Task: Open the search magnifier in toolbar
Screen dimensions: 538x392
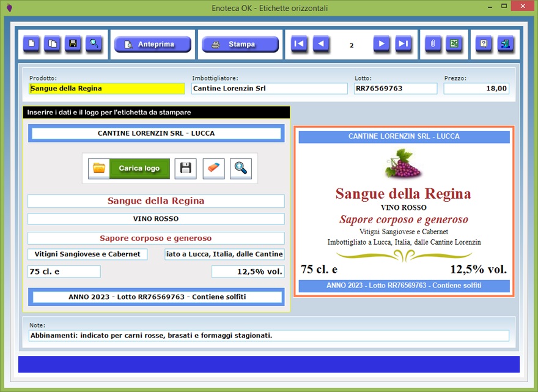Action: [x=94, y=44]
